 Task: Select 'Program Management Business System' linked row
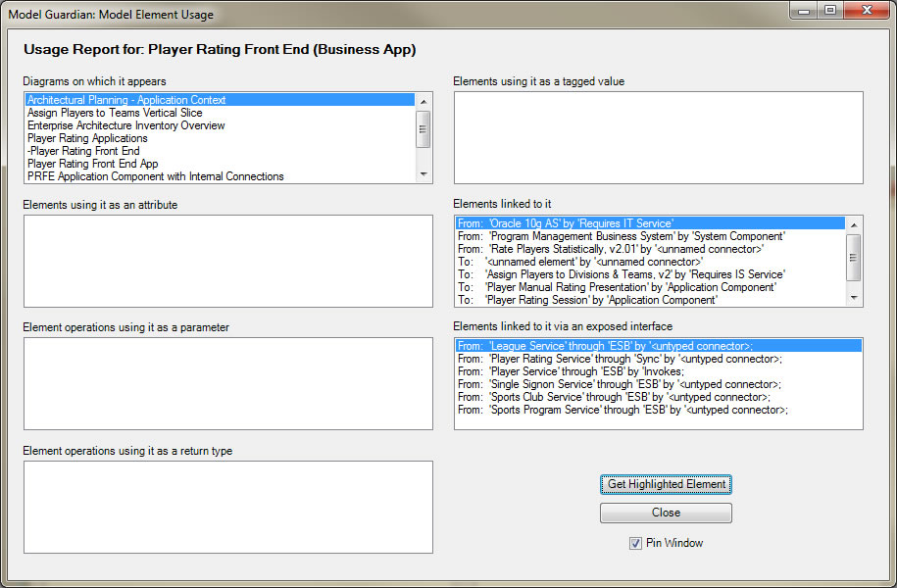tap(650, 236)
